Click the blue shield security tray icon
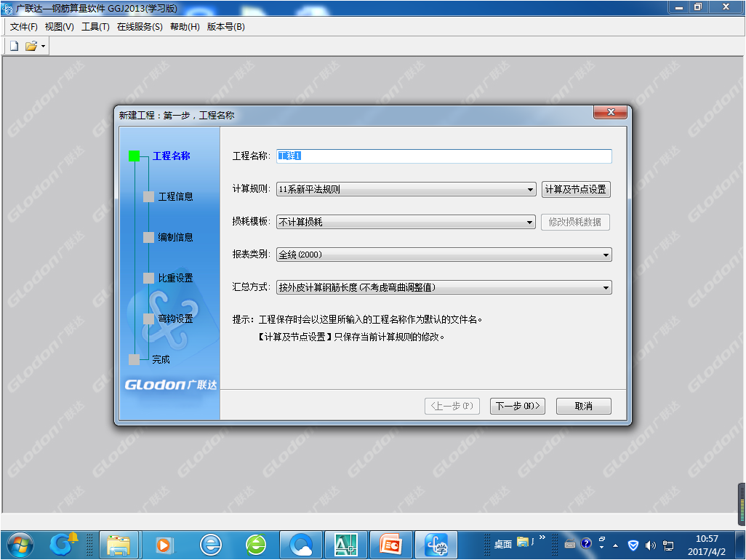The width and height of the screenshot is (746, 560). (633, 545)
